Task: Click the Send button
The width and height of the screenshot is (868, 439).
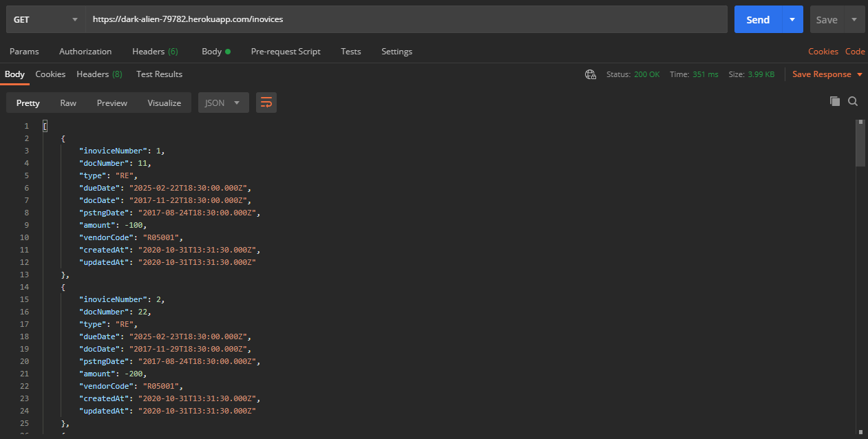Action: click(757, 19)
